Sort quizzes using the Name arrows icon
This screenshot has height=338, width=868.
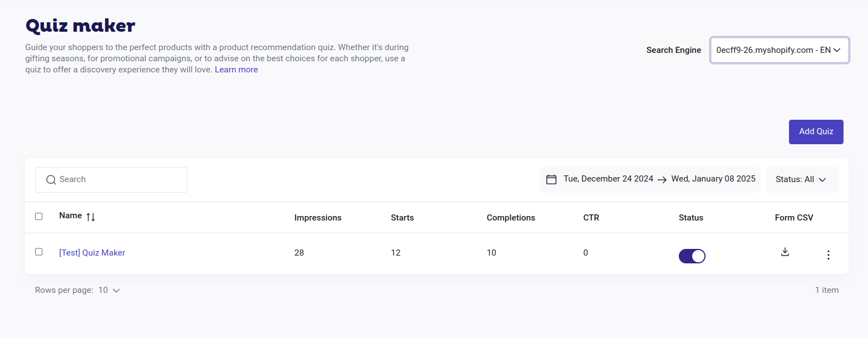pyautogui.click(x=91, y=217)
